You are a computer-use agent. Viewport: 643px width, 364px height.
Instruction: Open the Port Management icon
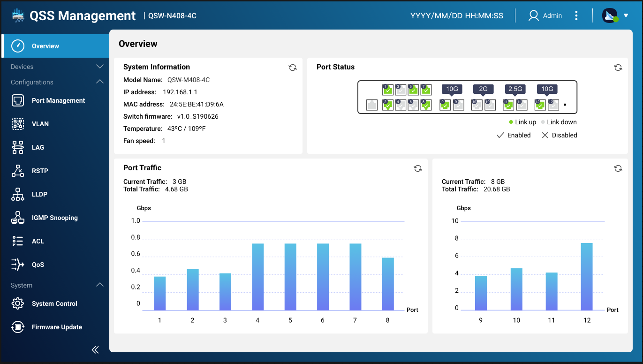pos(17,100)
